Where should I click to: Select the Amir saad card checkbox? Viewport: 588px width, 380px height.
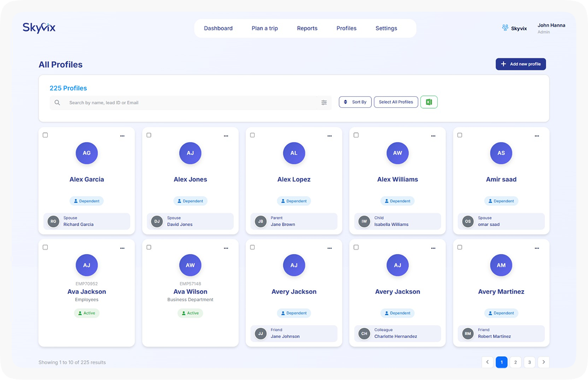(460, 135)
